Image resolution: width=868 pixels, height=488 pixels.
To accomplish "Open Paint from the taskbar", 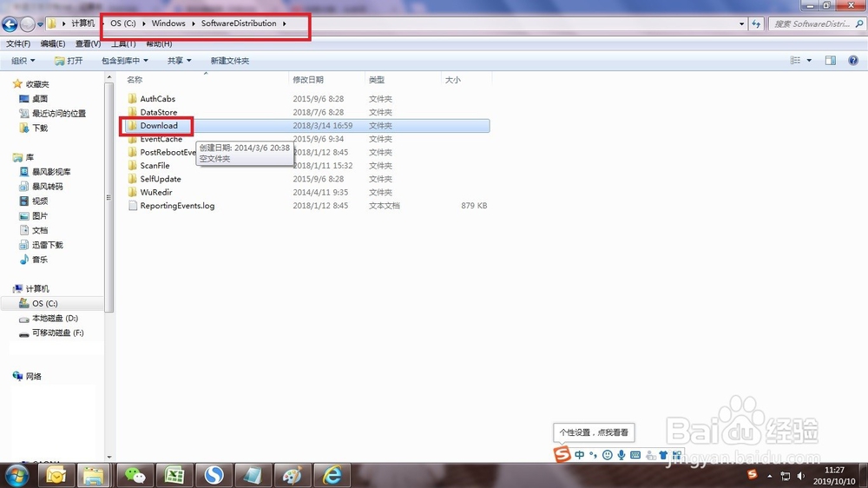I will [x=292, y=475].
